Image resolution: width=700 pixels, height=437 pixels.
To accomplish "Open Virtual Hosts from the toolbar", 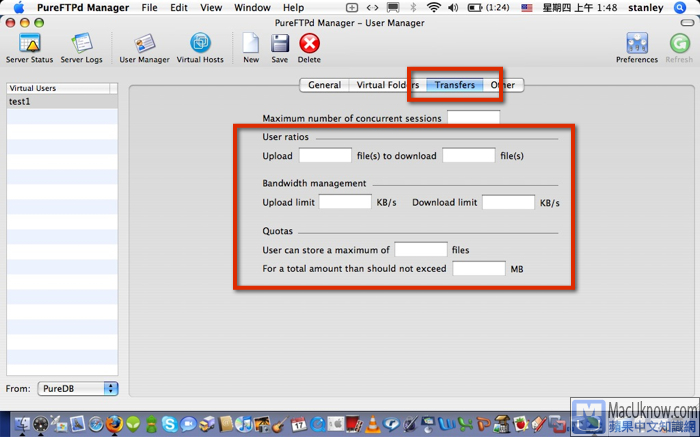I will (200, 48).
